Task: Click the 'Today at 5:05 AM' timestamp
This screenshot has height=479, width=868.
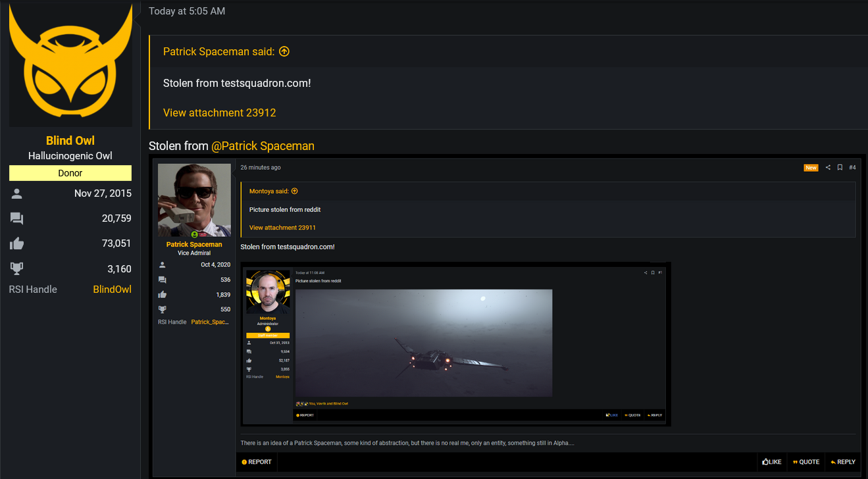Action: 187,11
